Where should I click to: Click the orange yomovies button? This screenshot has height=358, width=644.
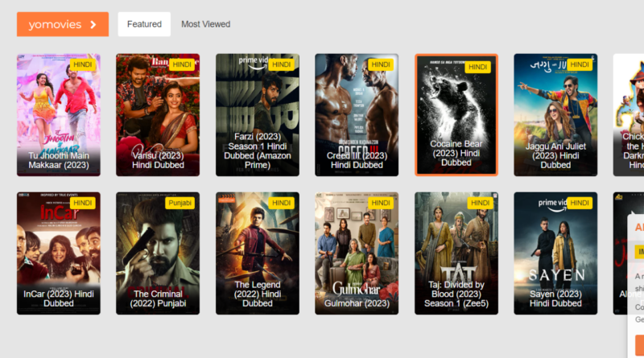(63, 24)
